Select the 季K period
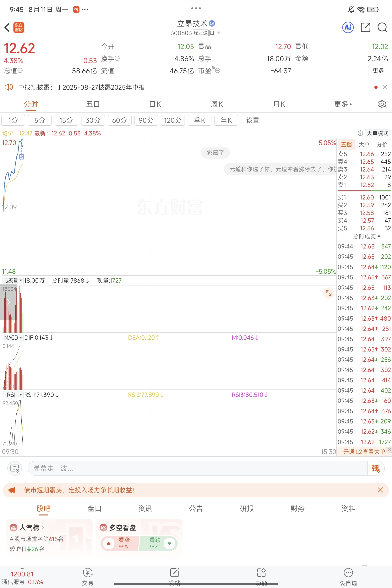392x588 pixels. (x=199, y=120)
